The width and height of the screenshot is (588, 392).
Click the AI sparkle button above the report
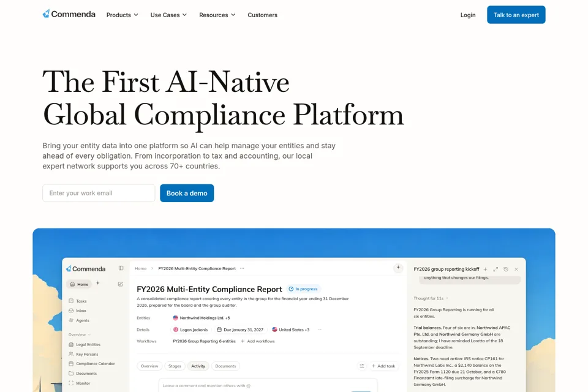coord(398,268)
